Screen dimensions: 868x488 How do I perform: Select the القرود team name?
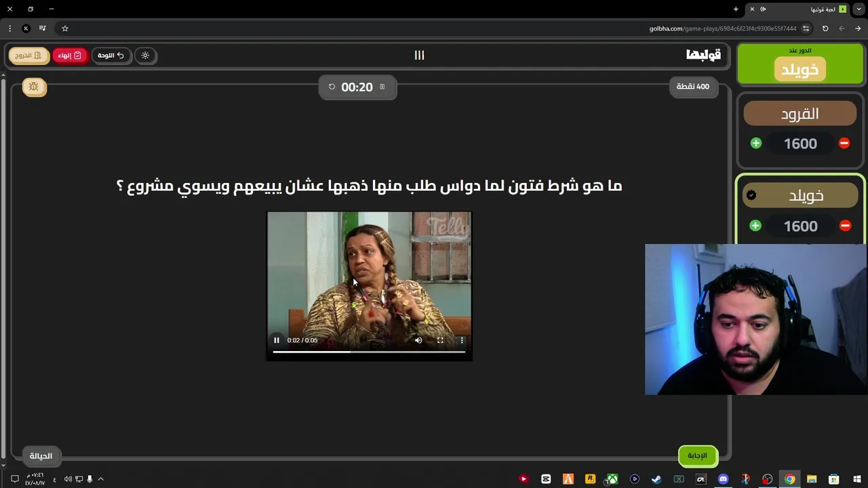800,114
